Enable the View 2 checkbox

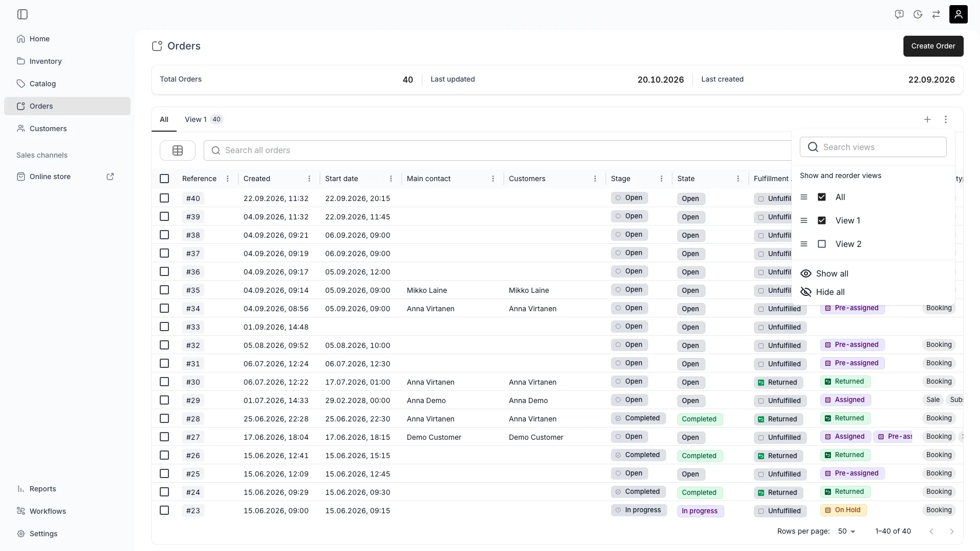pos(822,244)
